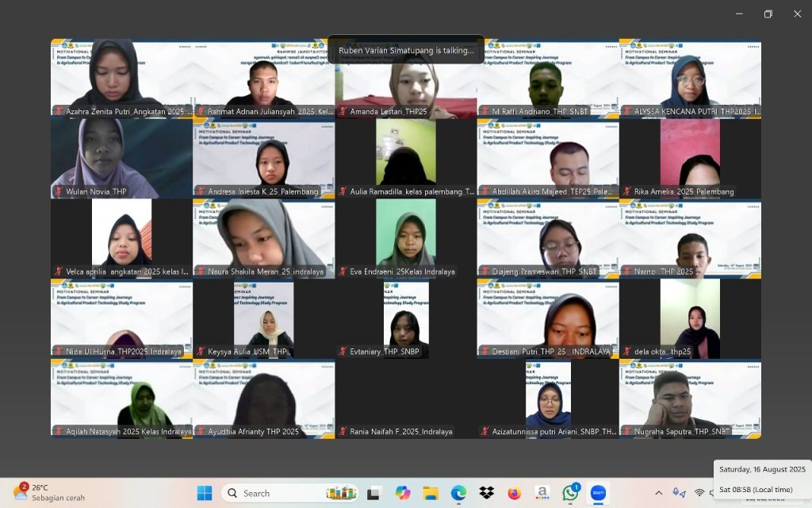This screenshot has height=508, width=812.
Task: Open Amazon app in the taskbar
Action: click(542, 493)
